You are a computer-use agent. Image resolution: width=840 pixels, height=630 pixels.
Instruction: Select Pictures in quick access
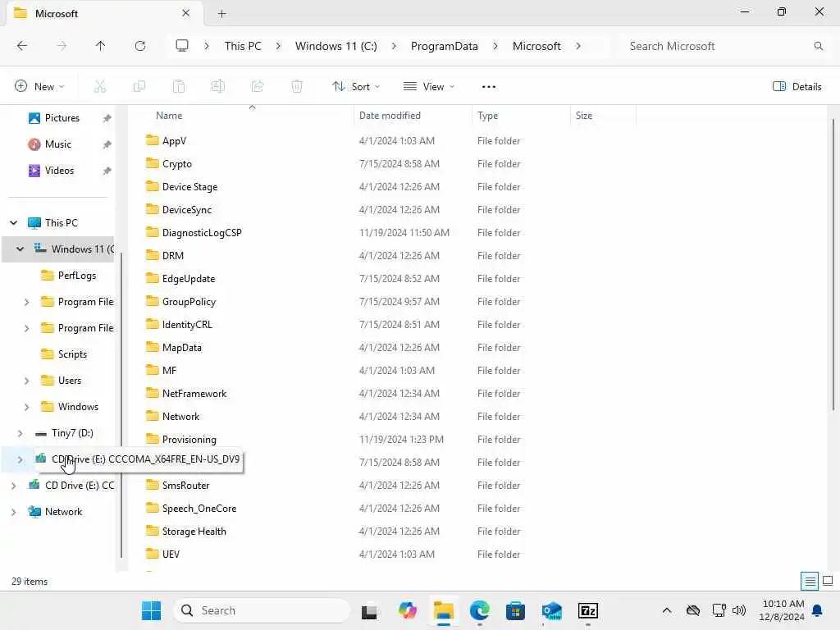(62, 118)
